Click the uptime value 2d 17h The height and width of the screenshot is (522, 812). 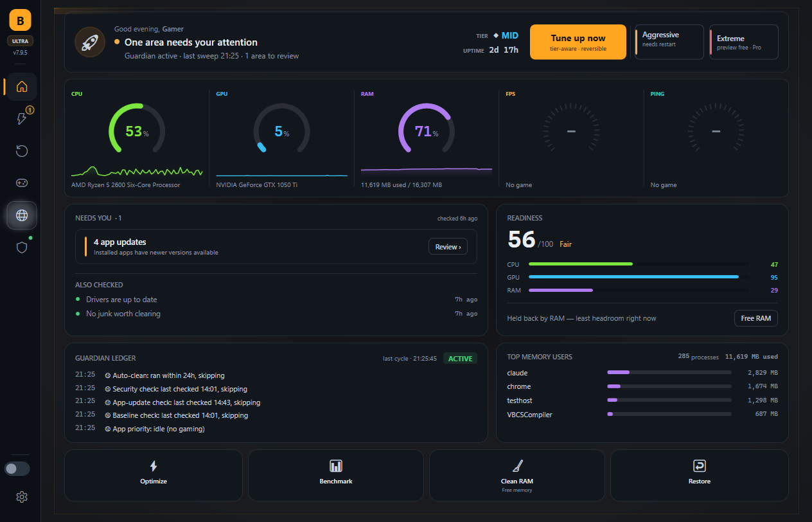[503, 50]
